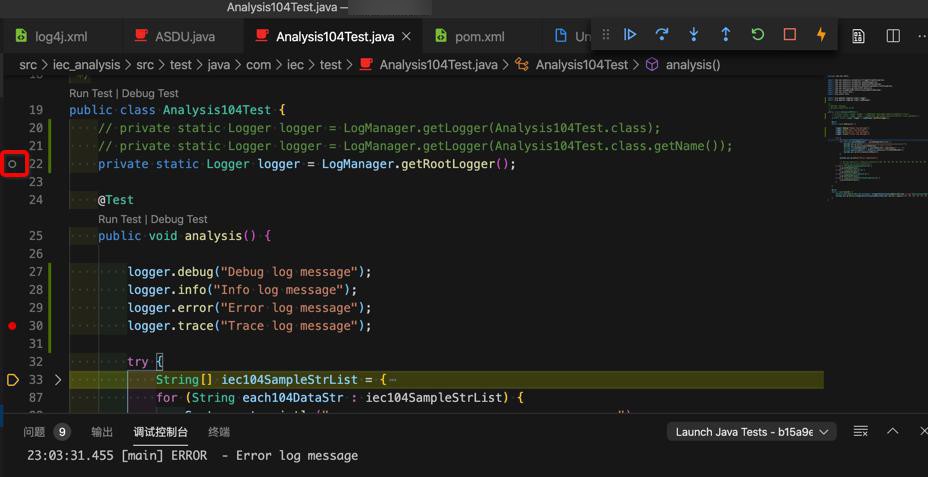The image size is (928, 477).
Task: Stop debugging with the red square
Action: pos(790,35)
